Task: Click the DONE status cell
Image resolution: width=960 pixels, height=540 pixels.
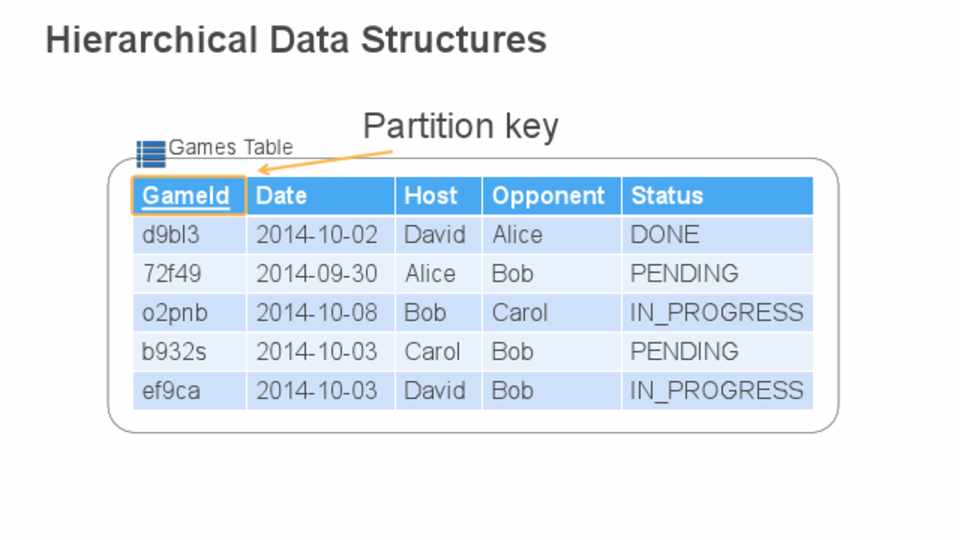Action: pyautogui.click(x=665, y=235)
